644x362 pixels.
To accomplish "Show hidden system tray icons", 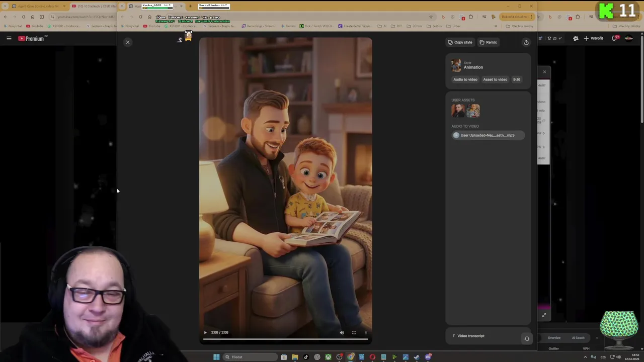I will coord(585,357).
